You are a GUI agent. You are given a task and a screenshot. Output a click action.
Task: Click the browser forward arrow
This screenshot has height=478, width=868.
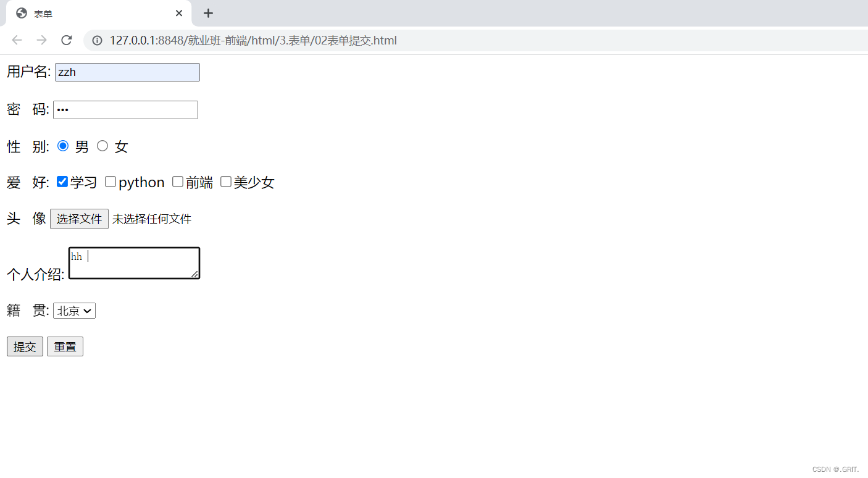(x=41, y=40)
